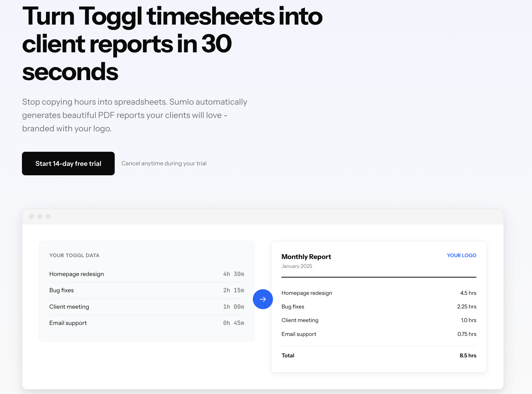This screenshot has width=532, height=394.
Task: Click the 8.5 hrs total value
Action: (x=468, y=356)
